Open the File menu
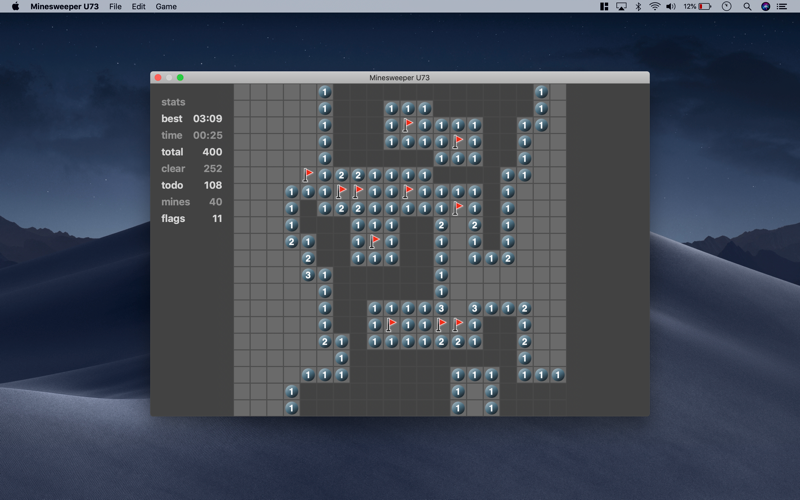800x500 pixels. coord(115,6)
